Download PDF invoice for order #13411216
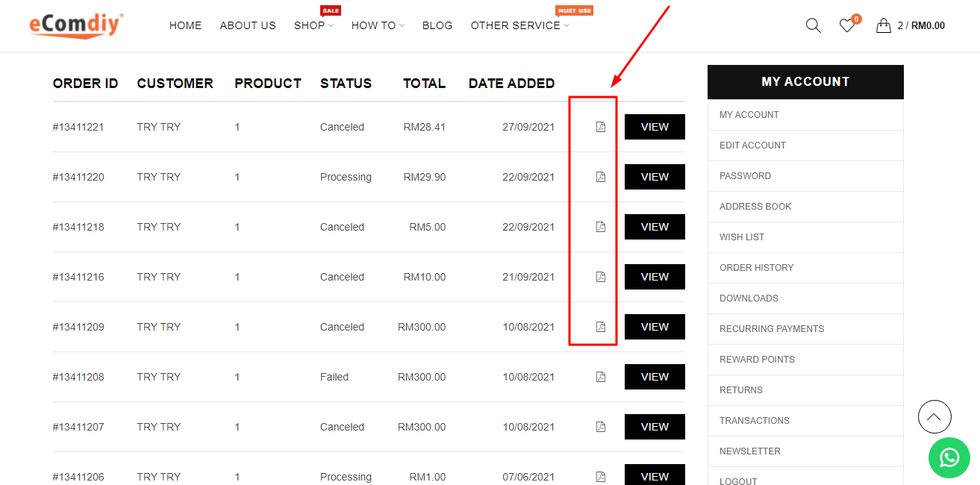The width and height of the screenshot is (980, 485). pyautogui.click(x=600, y=277)
